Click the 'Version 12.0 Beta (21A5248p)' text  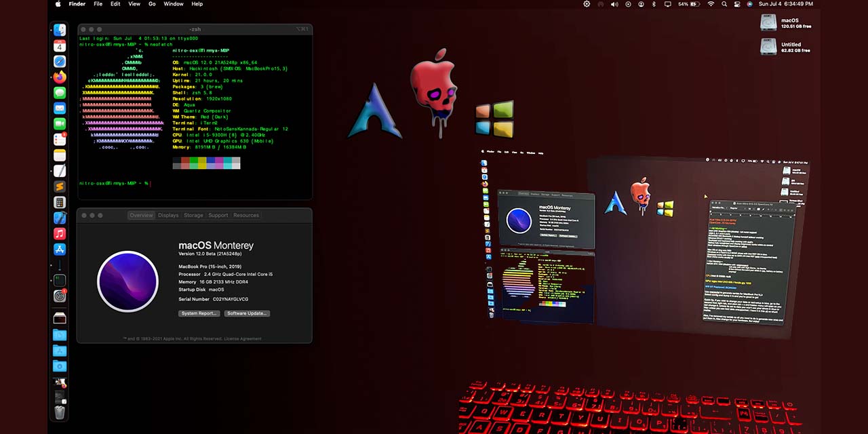click(x=210, y=254)
